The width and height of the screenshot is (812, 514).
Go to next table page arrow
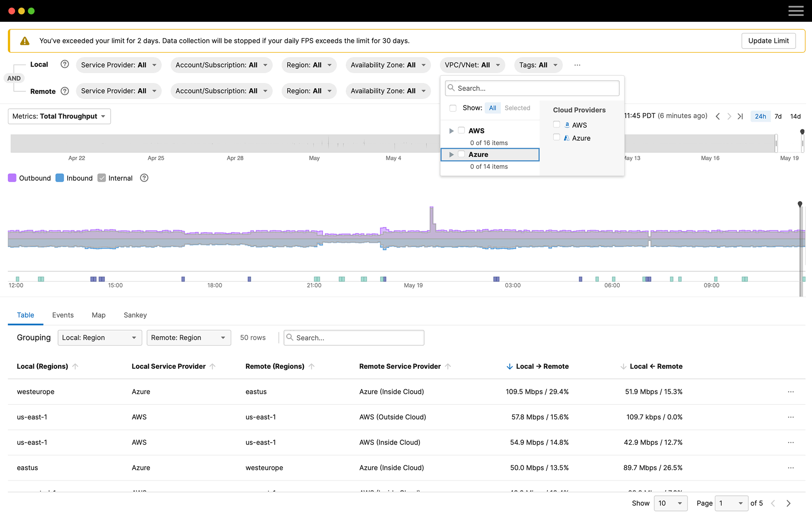click(x=789, y=503)
